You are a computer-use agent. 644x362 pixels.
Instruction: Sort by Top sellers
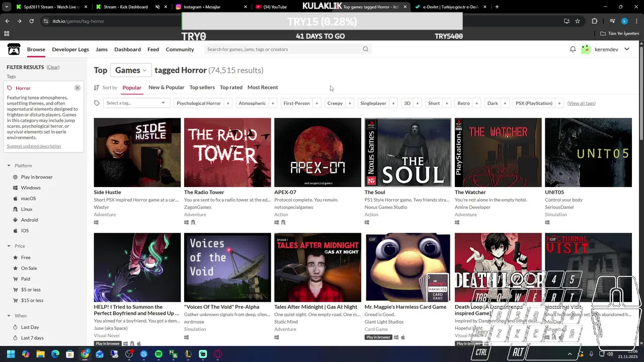point(202,87)
